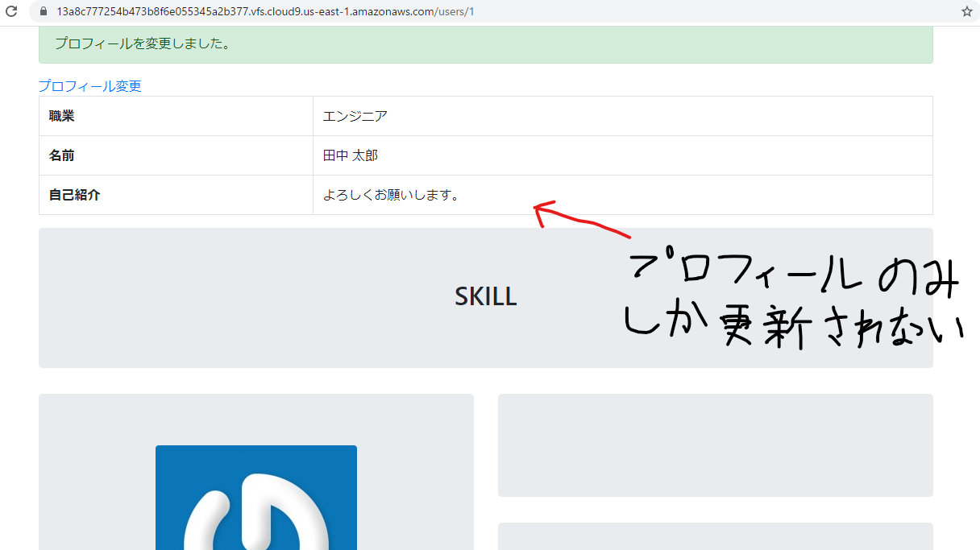This screenshot has height=550, width=980.
Task: Click the エンジニア value cell
Action: [x=355, y=115]
